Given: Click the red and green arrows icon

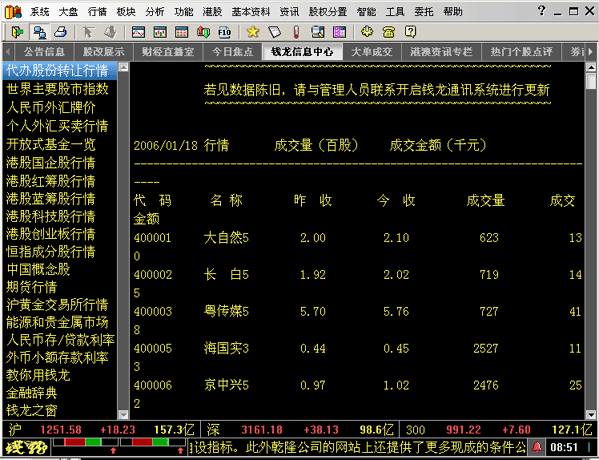Looking at the screenshot, I should click(x=203, y=32).
